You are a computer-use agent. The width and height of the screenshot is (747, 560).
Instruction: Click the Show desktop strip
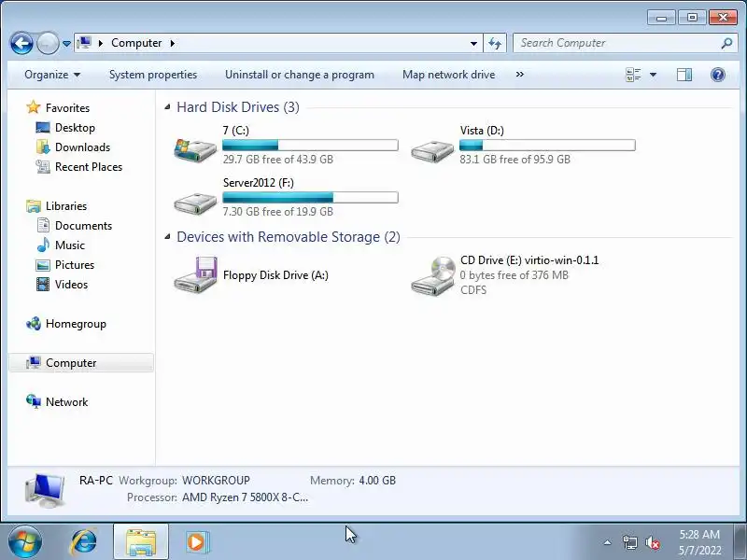(740, 541)
